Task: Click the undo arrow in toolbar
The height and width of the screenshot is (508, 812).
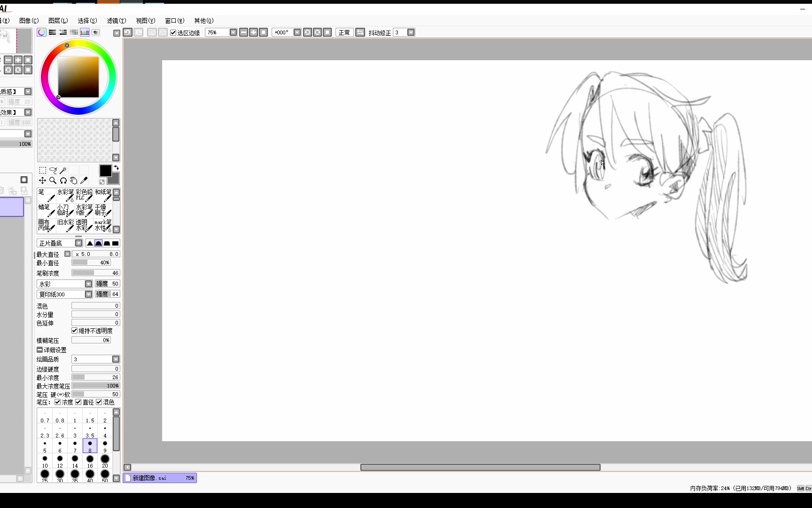Action: tap(127, 32)
